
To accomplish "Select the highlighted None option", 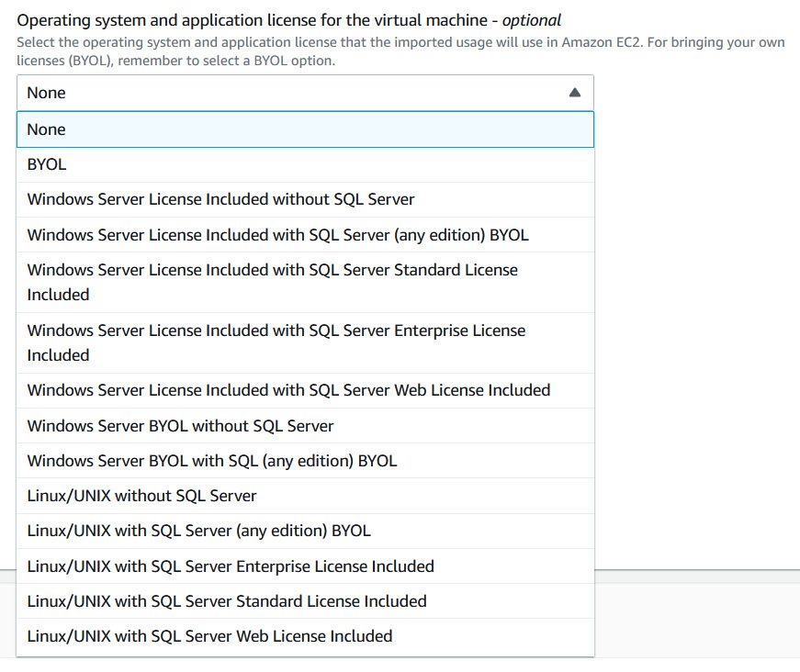I will coord(305,129).
